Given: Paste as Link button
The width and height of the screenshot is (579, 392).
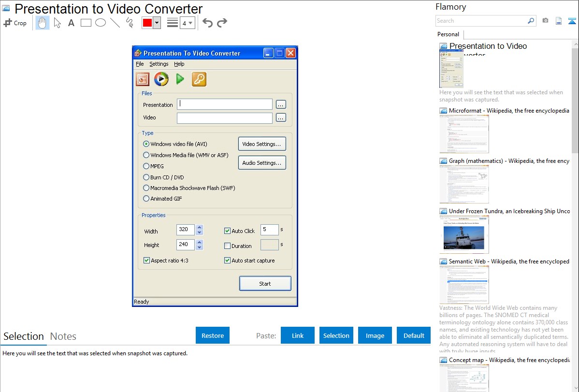Looking at the screenshot, I should coord(298,335).
